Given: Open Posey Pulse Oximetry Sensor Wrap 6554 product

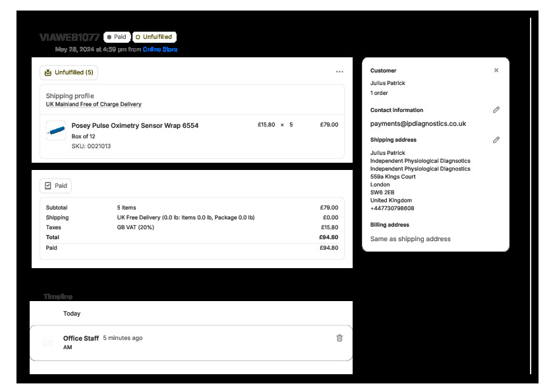Looking at the screenshot, I should click(x=135, y=125).
